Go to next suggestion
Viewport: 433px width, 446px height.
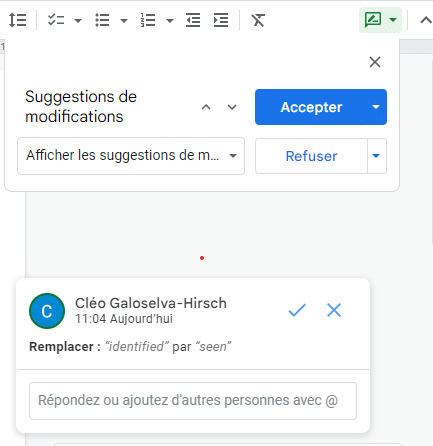[x=232, y=107]
